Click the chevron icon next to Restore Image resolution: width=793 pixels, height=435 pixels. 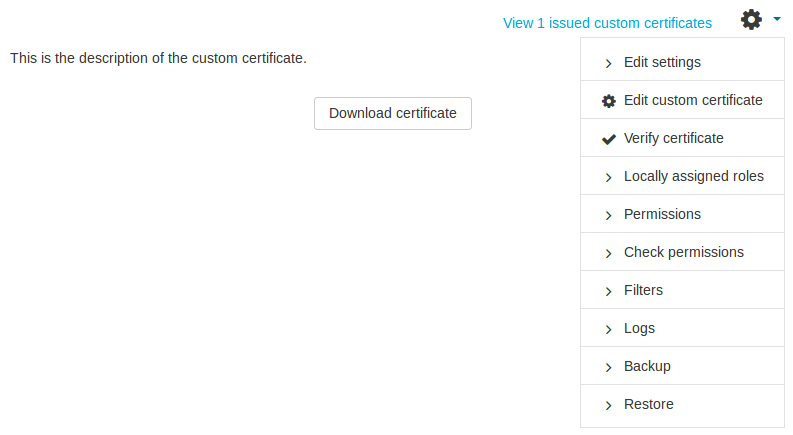pos(609,405)
